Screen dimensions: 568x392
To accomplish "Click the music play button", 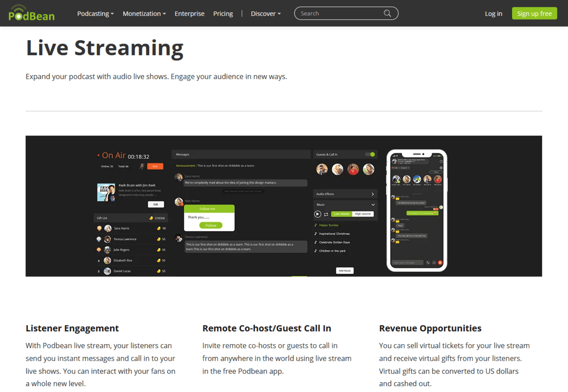I will click(318, 214).
